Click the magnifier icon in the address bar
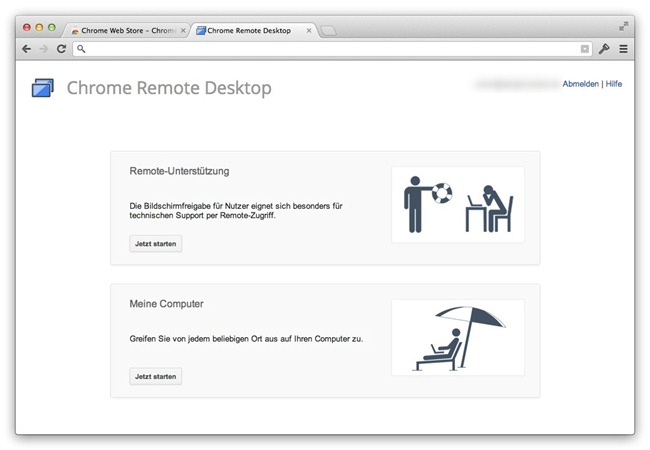Viewport: 650px width, 450px height. pyautogui.click(x=82, y=48)
